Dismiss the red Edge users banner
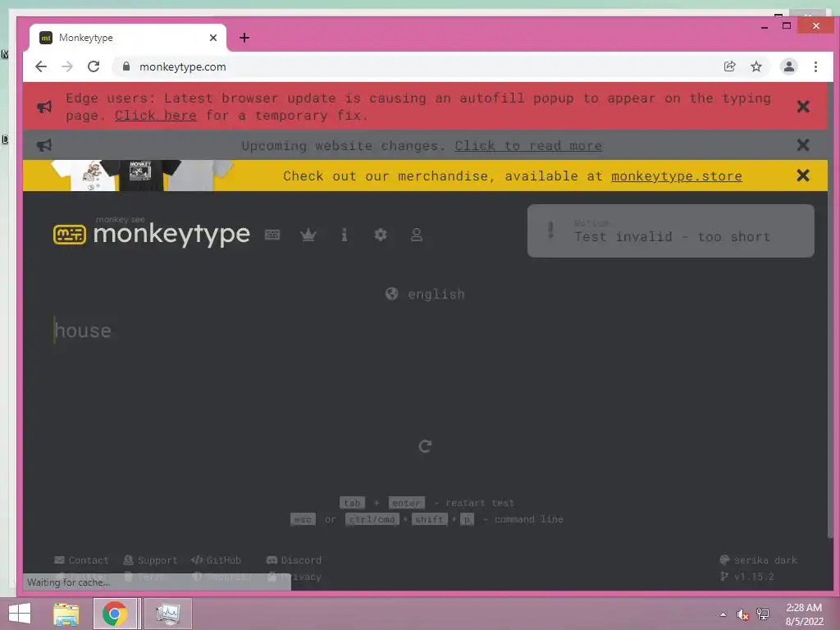 pos(802,107)
